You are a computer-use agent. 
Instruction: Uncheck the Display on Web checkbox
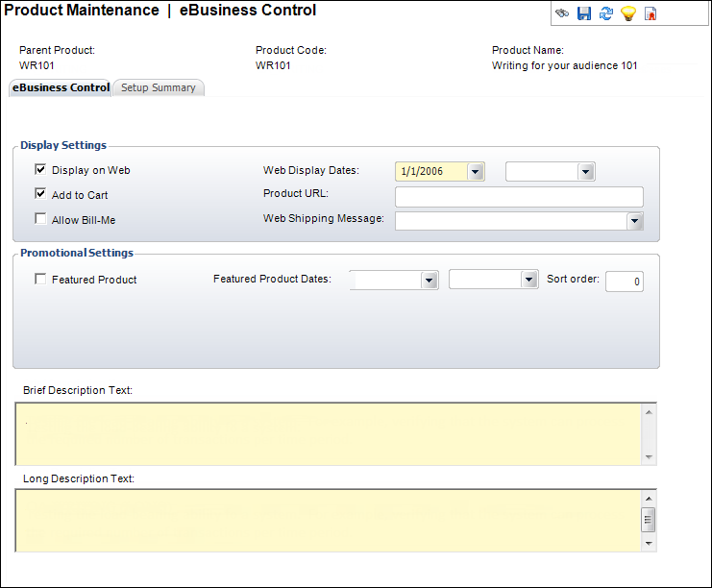40,170
